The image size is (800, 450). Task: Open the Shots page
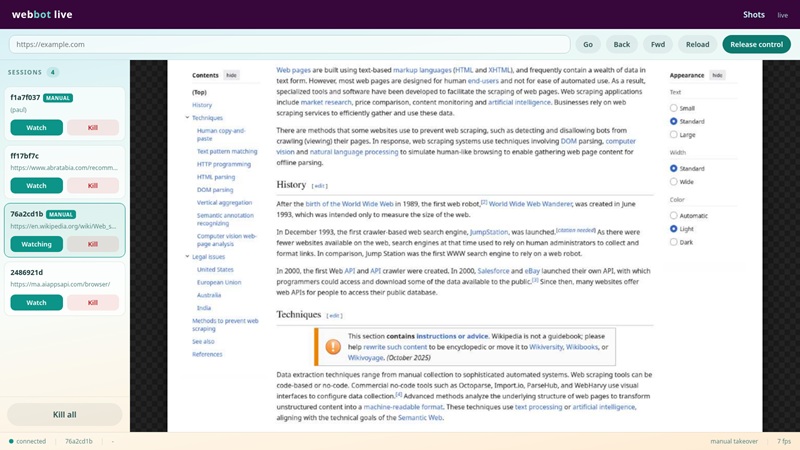[754, 15]
